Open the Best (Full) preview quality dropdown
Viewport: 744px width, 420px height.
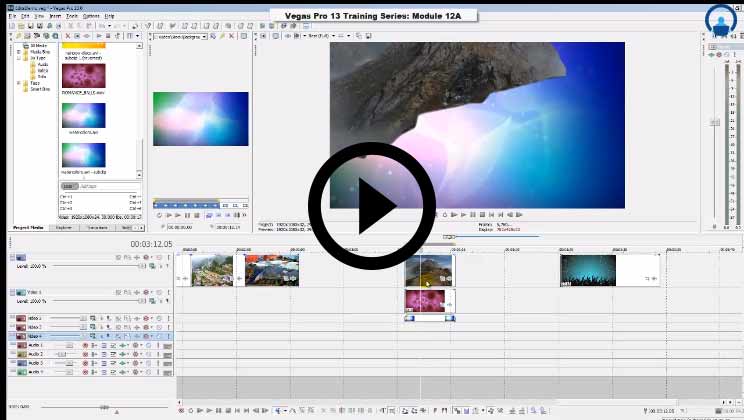(333, 36)
